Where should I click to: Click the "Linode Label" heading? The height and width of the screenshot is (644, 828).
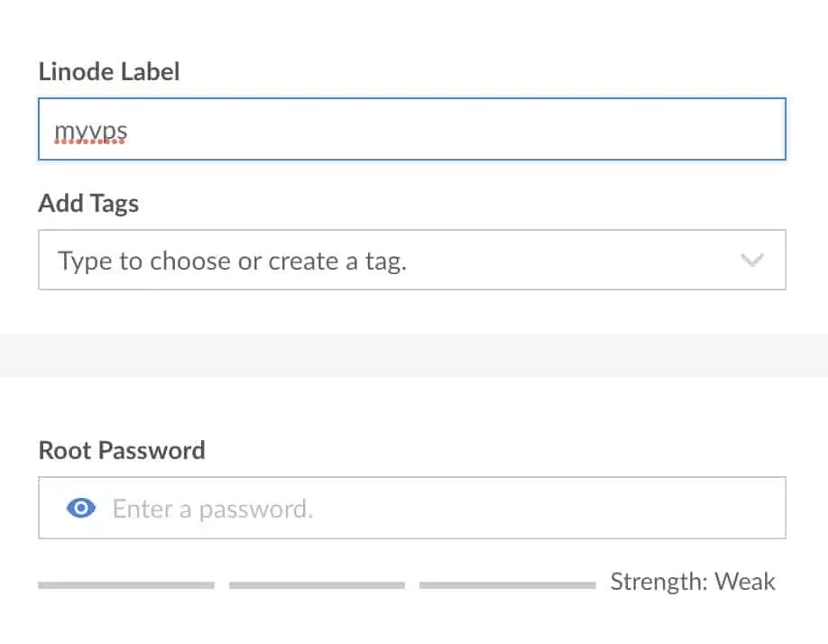109,72
